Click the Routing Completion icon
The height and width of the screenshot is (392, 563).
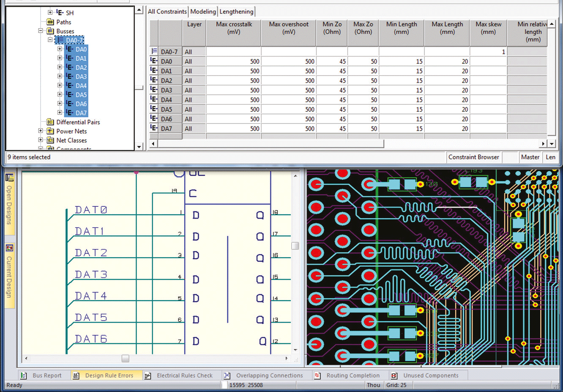click(x=317, y=376)
